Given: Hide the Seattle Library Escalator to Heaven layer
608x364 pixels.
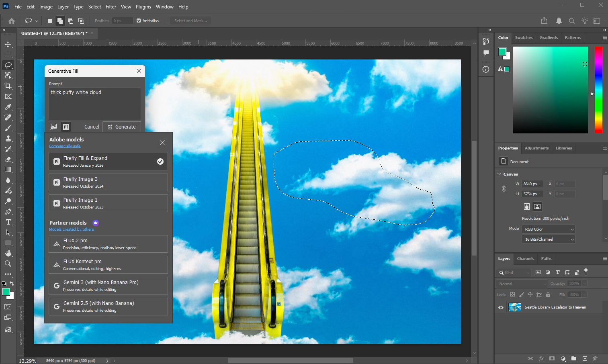Looking at the screenshot, I should pos(500,307).
